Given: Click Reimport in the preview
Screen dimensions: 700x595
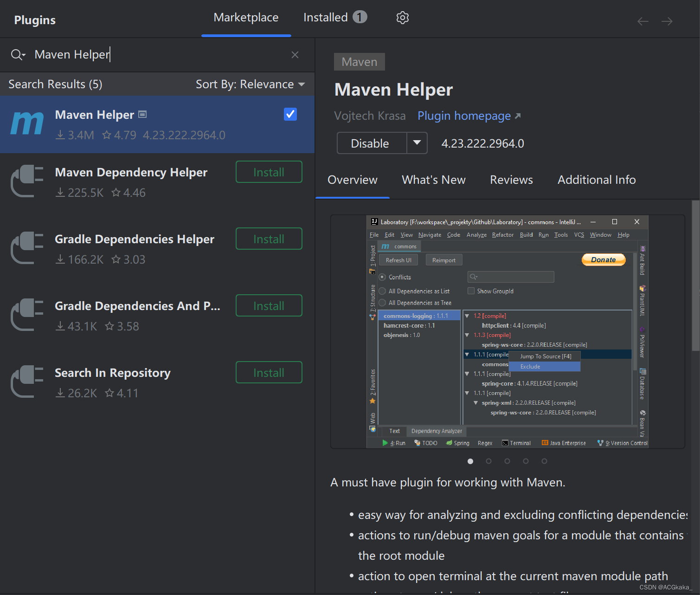Looking at the screenshot, I should coord(444,260).
